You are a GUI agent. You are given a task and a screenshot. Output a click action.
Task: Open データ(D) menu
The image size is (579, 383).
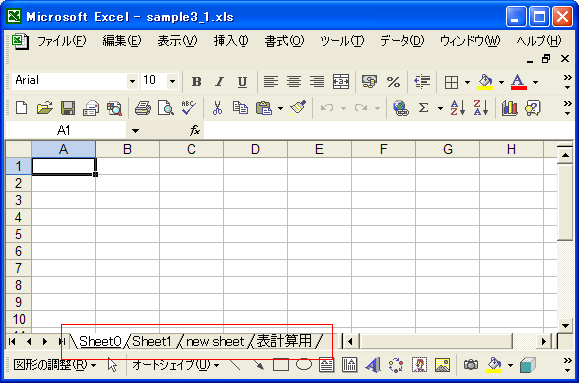click(402, 41)
